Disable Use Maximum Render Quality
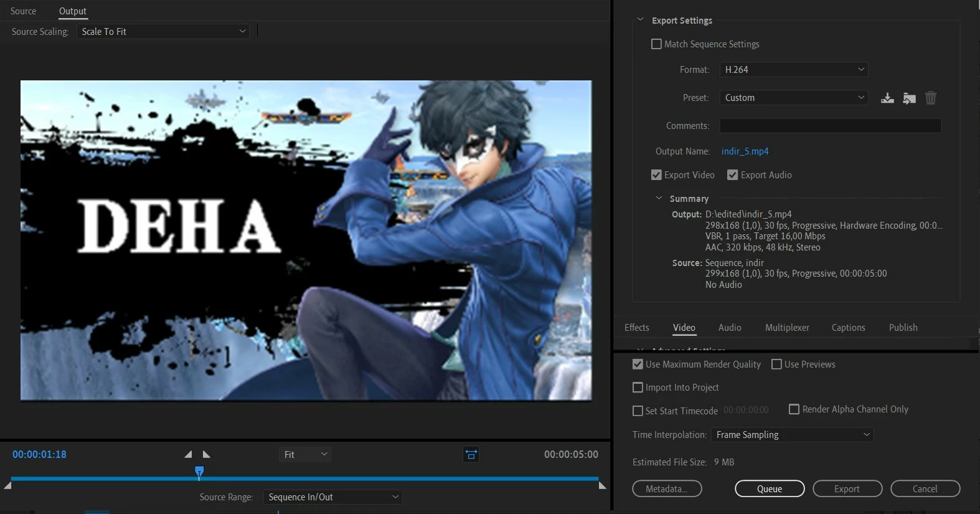The height and width of the screenshot is (514, 980). pyautogui.click(x=638, y=364)
